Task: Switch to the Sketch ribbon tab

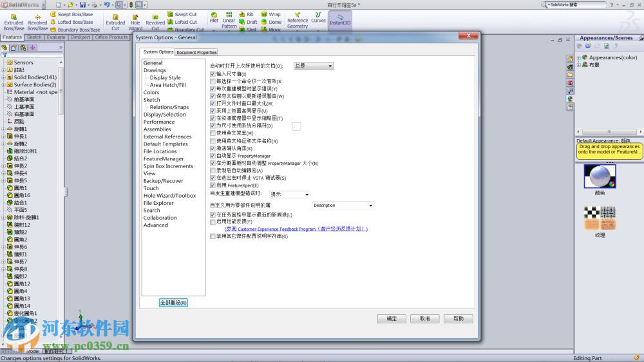Action: 34,37
